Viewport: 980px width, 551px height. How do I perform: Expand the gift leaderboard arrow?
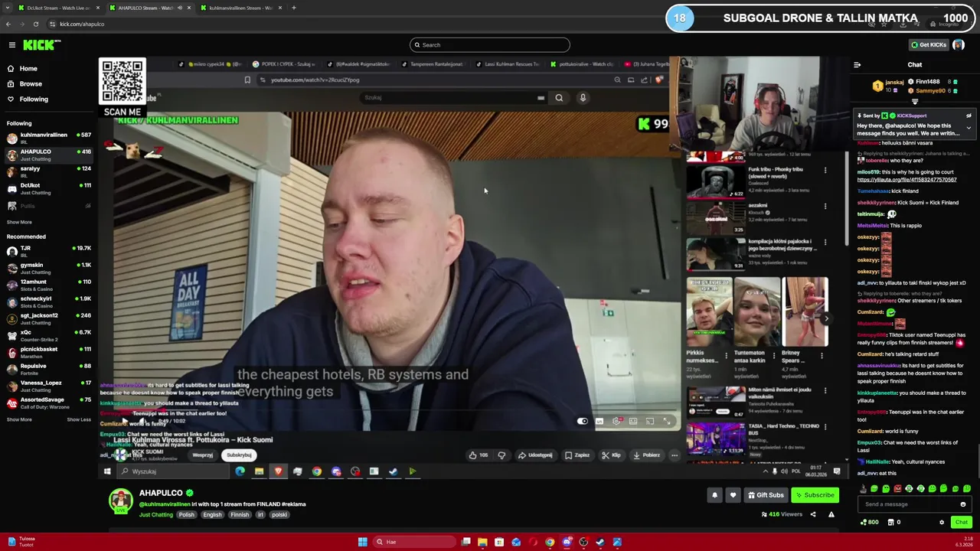point(915,100)
